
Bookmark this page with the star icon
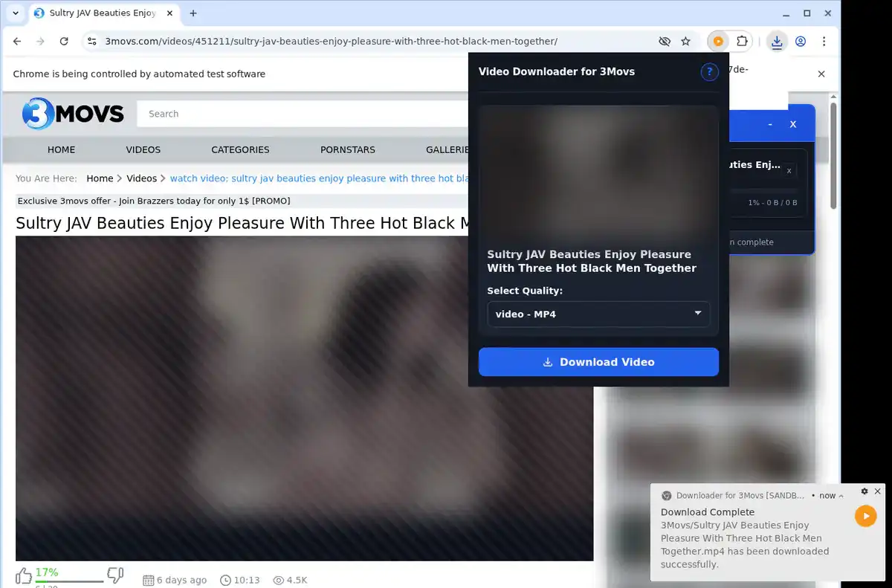685,42
